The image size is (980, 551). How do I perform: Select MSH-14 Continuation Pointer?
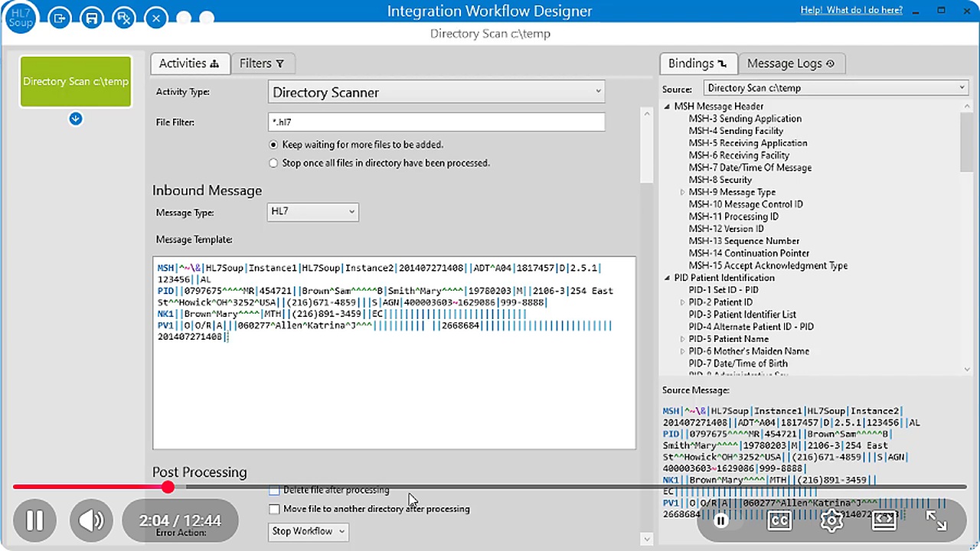(749, 253)
